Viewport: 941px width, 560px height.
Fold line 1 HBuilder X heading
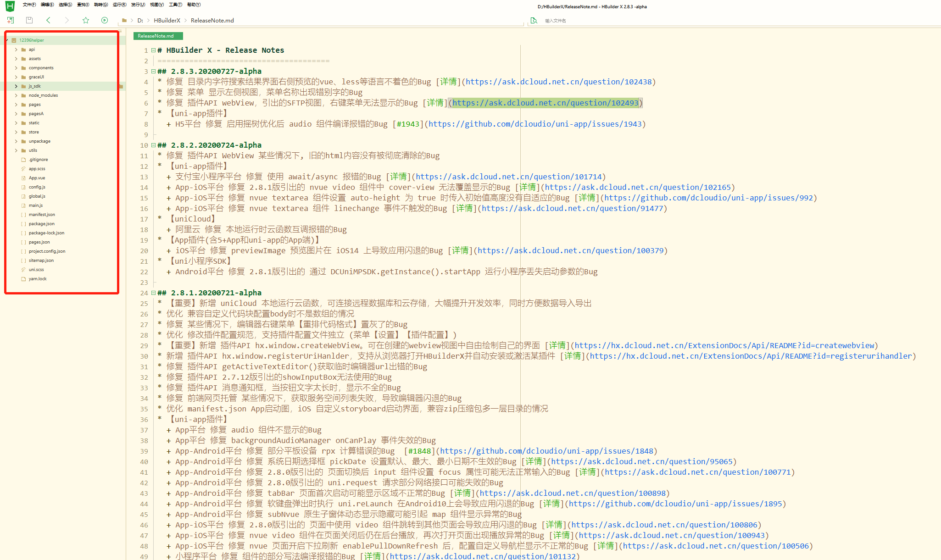153,50
